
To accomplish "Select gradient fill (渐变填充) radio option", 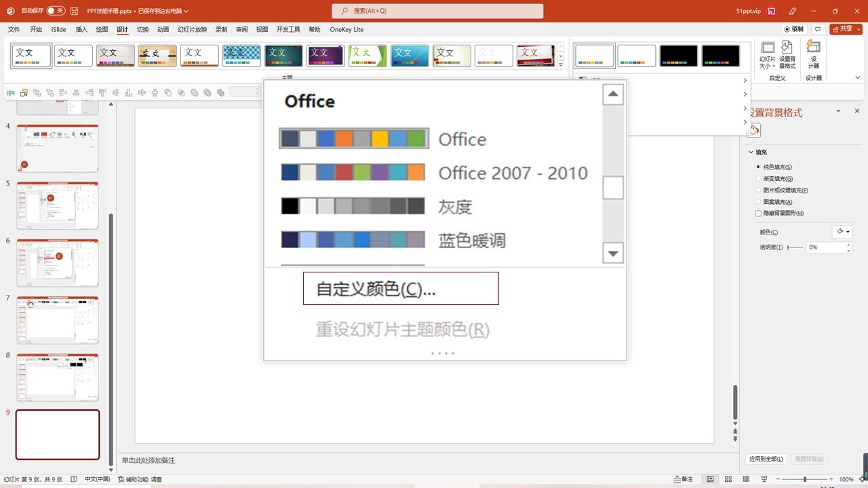I will 758,178.
